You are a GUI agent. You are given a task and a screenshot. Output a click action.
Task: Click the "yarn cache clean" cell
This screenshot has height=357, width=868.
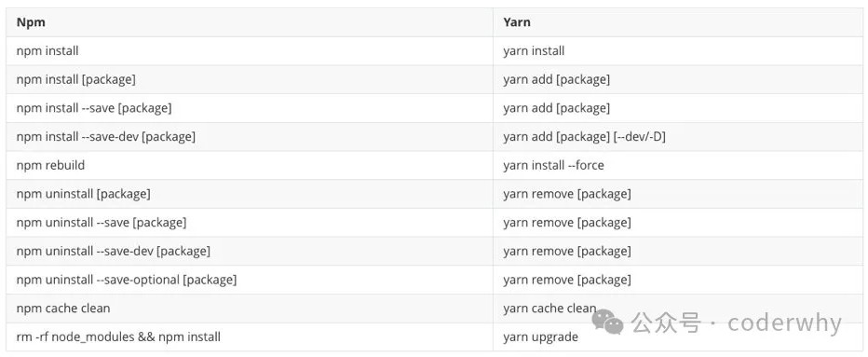(680, 309)
